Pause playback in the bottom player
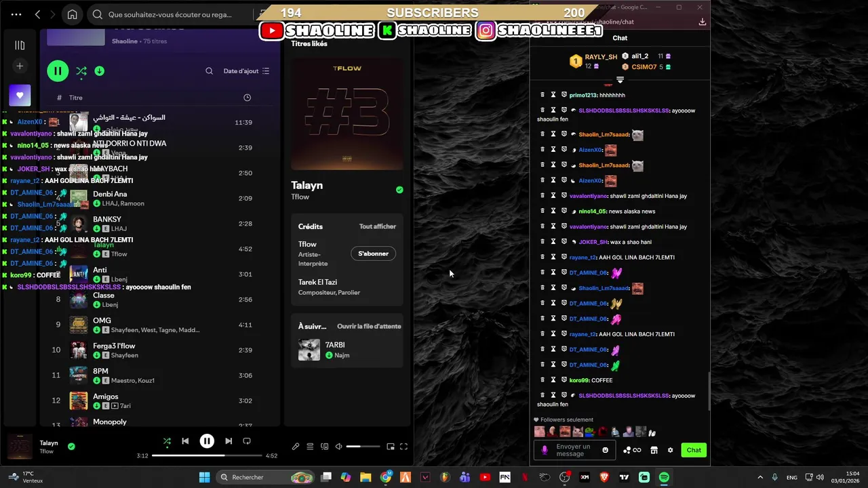 (207, 441)
